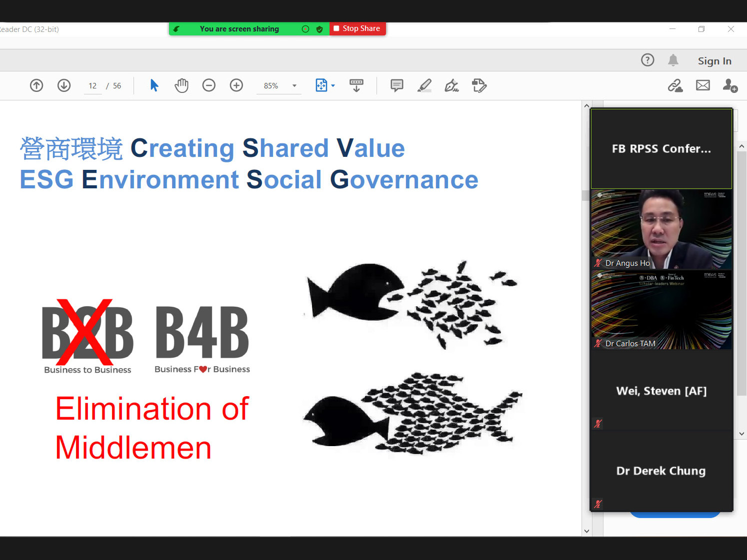This screenshot has width=747, height=560.
Task: Click the email document icon
Action: 702,85
